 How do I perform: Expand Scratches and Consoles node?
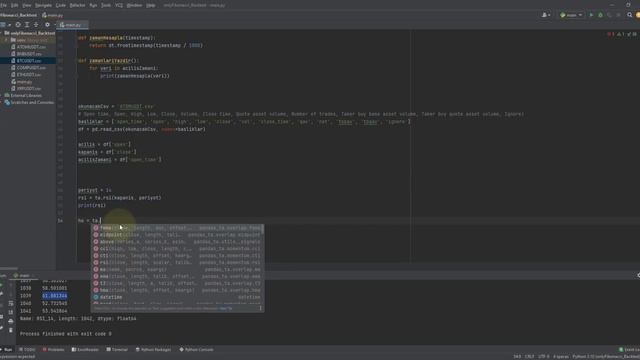click(x=2, y=102)
